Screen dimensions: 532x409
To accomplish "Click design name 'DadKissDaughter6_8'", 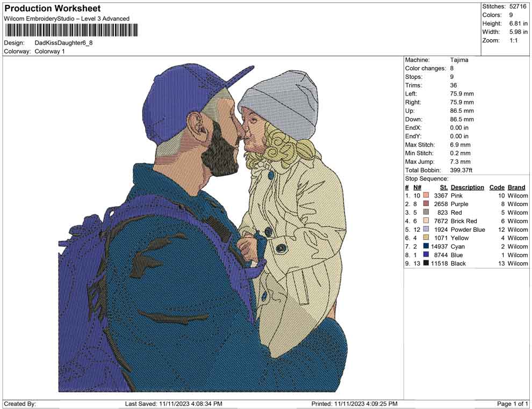I will [x=63, y=43].
